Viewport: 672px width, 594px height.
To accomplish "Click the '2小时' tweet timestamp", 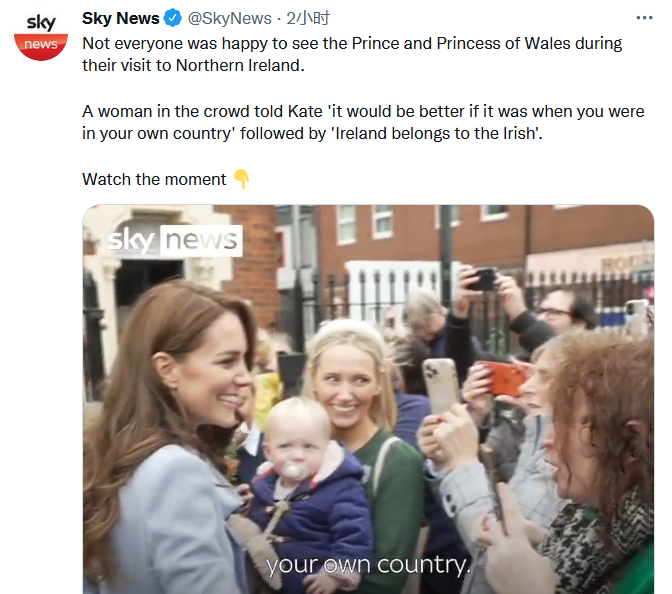I will click(308, 18).
